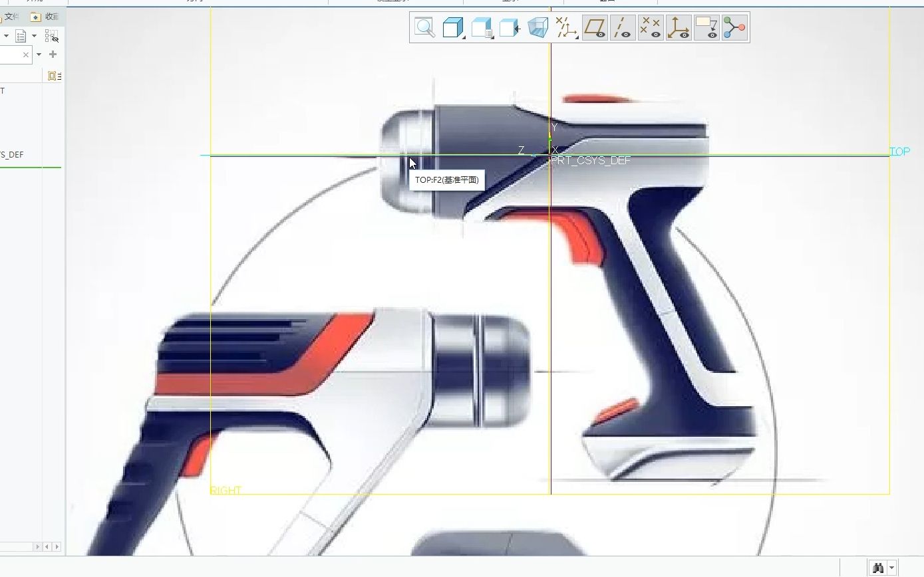924x577 pixels.
Task: Click the binoculars find icon
Action: tap(878, 568)
